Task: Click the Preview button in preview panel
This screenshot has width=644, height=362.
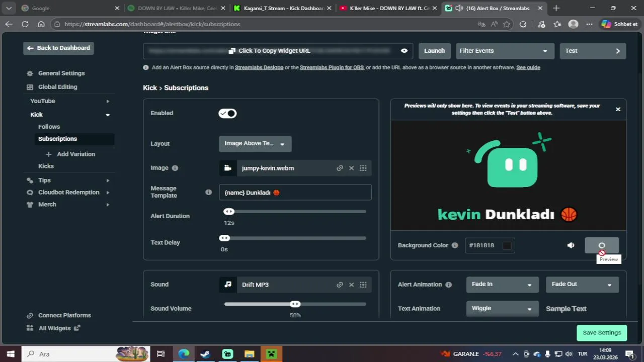Action: [602, 245]
